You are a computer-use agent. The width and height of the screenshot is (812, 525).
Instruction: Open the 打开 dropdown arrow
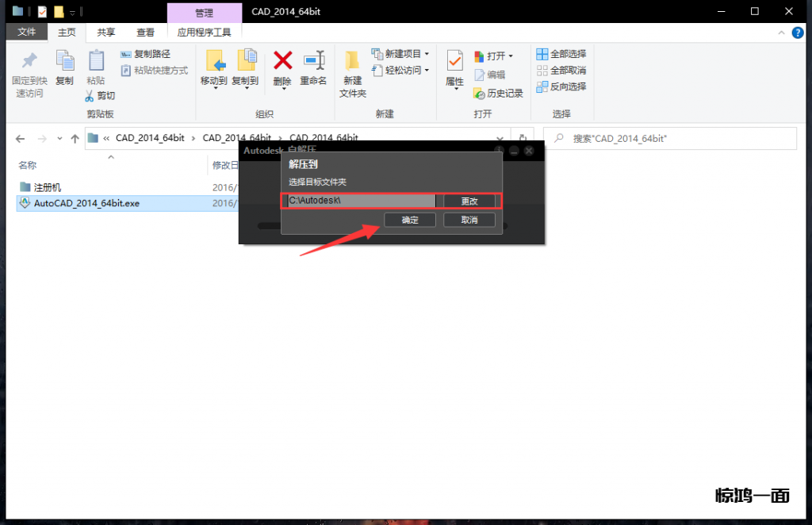[x=511, y=56]
